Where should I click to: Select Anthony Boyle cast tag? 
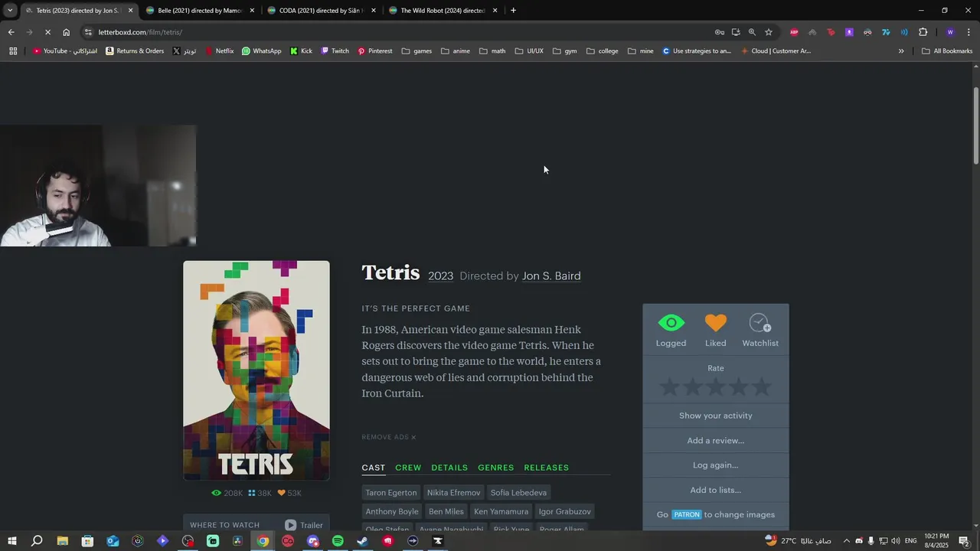click(392, 511)
